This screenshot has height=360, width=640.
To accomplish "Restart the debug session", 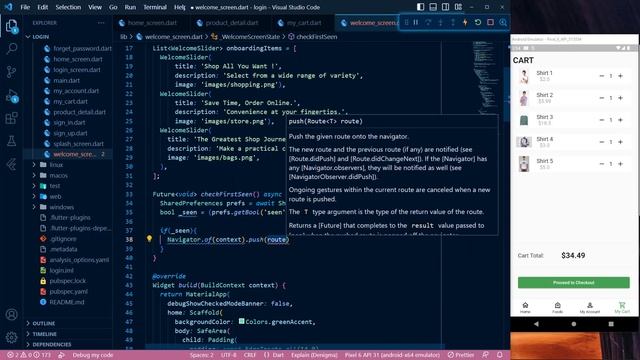I will pos(478,22).
